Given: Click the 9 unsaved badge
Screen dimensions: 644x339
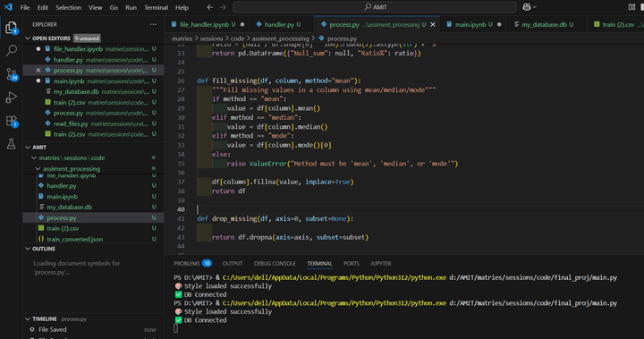Looking at the screenshot, I should [x=87, y=38].
